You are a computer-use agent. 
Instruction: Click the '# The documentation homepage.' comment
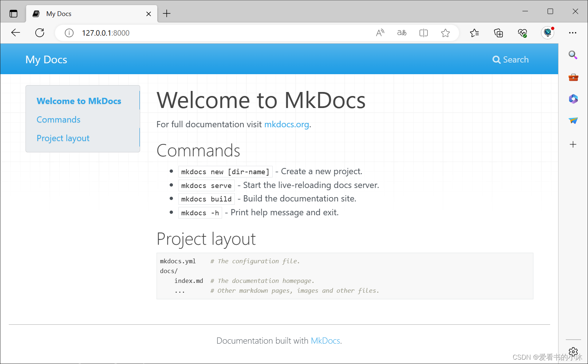tap(262, 281)
